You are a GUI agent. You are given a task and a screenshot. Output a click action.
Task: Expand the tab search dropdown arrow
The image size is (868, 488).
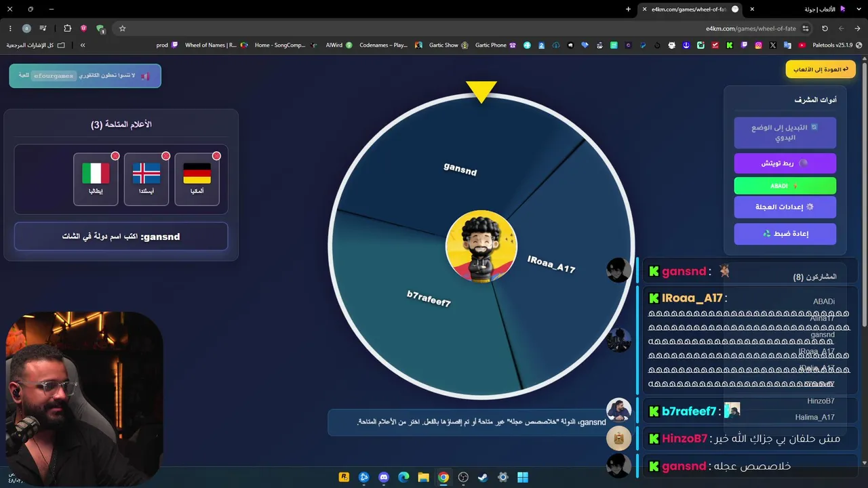click(858, 9)
